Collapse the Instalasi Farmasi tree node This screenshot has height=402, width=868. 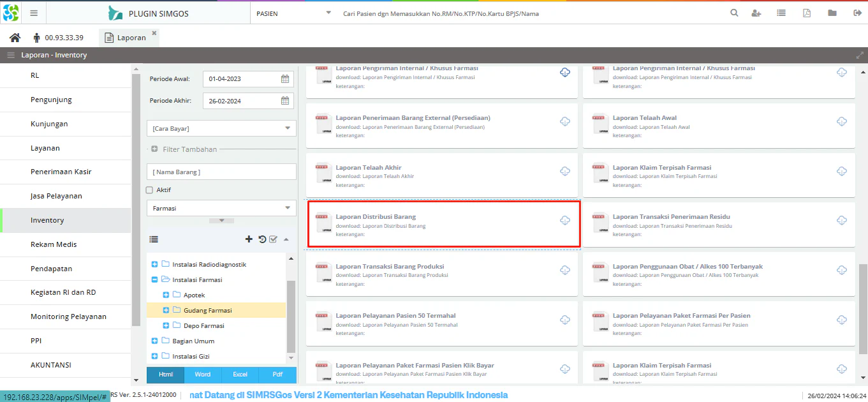(154, 279)
